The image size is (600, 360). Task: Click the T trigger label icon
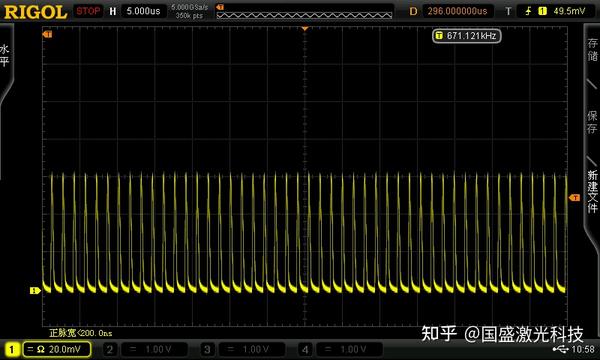pyautogui.click(x=508, y=11)
